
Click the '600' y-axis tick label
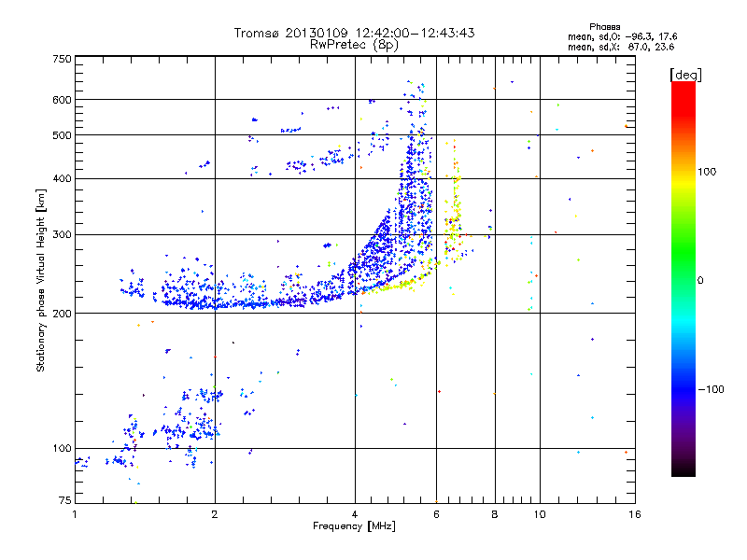point(62,100)
